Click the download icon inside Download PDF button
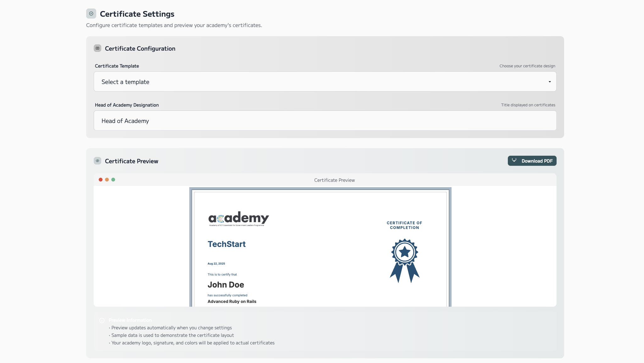644x363 pixels. click(514, 160)
